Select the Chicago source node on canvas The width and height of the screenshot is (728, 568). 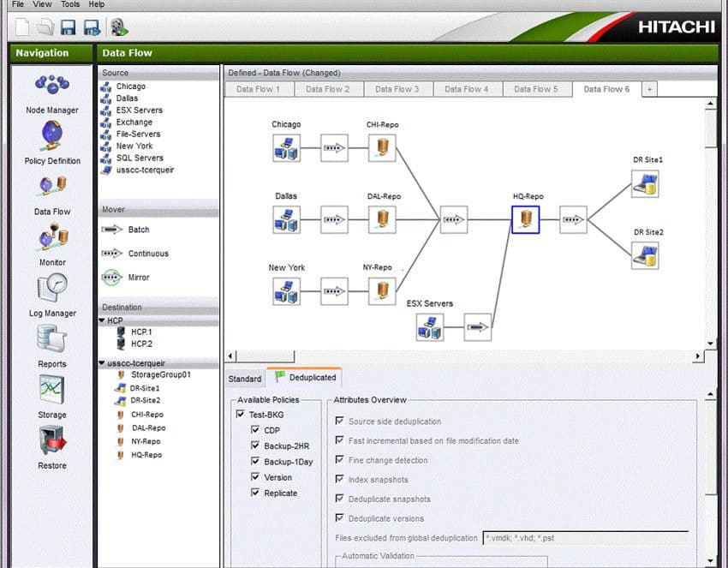(x=286, y=148)
